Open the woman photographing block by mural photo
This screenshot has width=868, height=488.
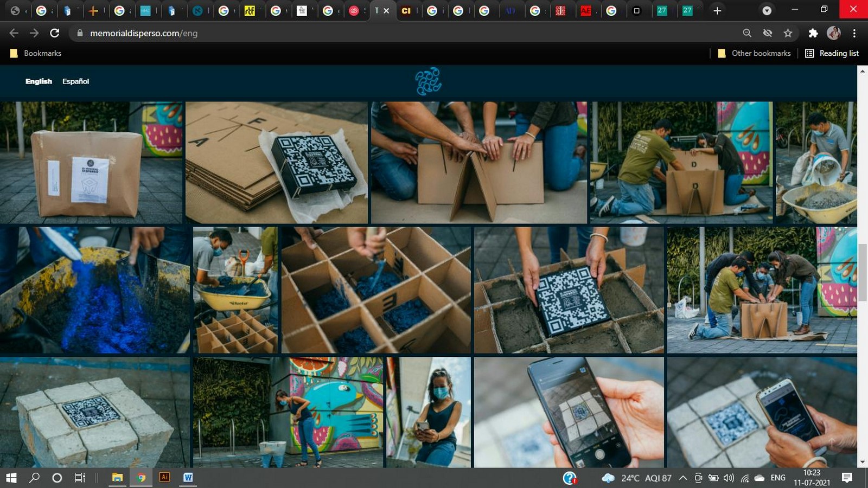[288, 412]
